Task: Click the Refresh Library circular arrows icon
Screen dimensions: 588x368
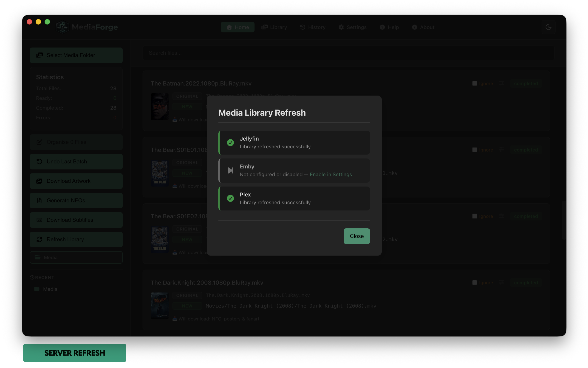Action: [x=39, y=239]
